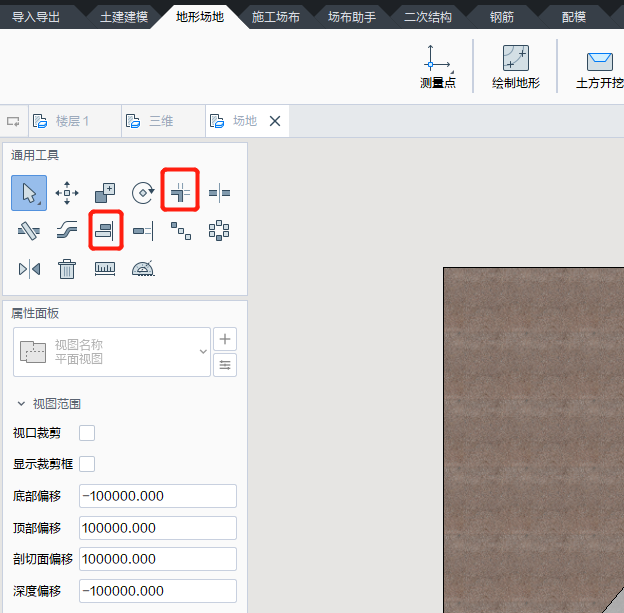The height and width of the screenshot is (613, 624).
Task: Pick the rotate tool icon
Action: [143, 193]
